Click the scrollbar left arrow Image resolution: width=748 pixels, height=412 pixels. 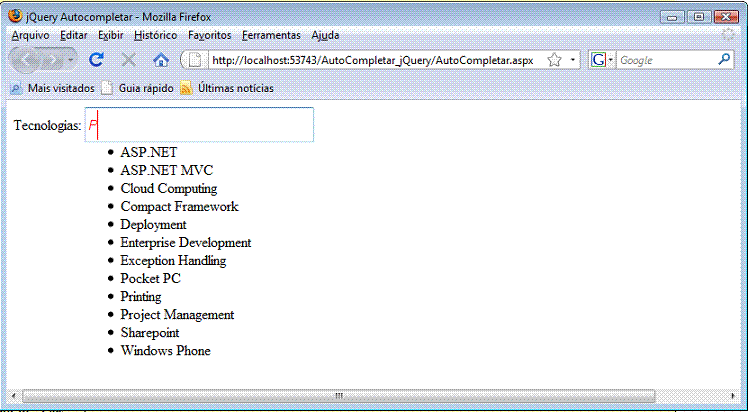[x=13, y=396]
